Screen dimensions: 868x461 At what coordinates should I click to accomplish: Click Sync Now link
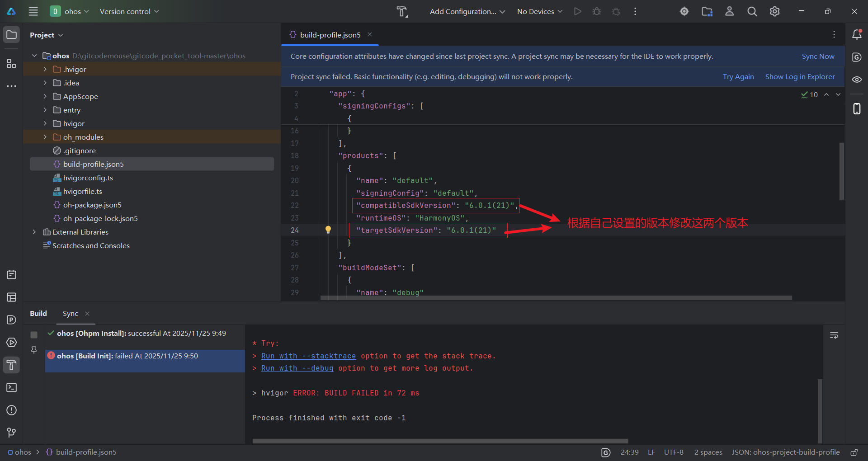click(818, 56)
